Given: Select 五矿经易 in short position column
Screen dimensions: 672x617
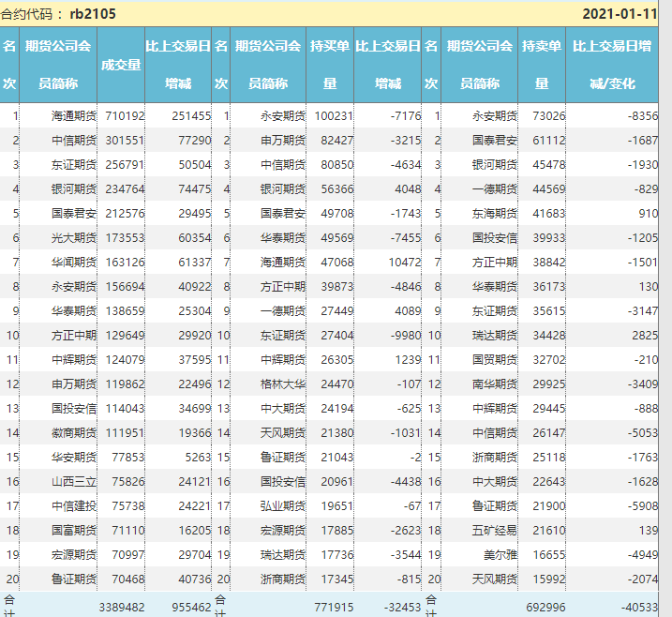Looking at the screenshot, I should coord(495,531).
